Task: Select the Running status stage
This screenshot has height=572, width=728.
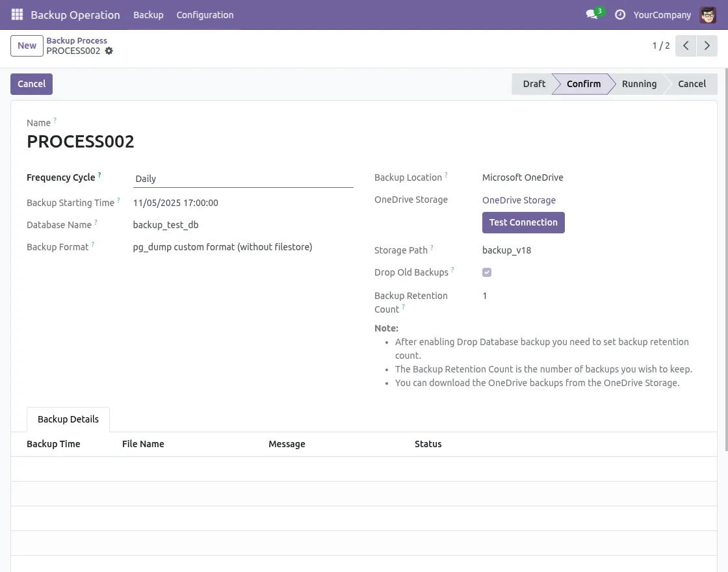Action: (x=639, y=84)
